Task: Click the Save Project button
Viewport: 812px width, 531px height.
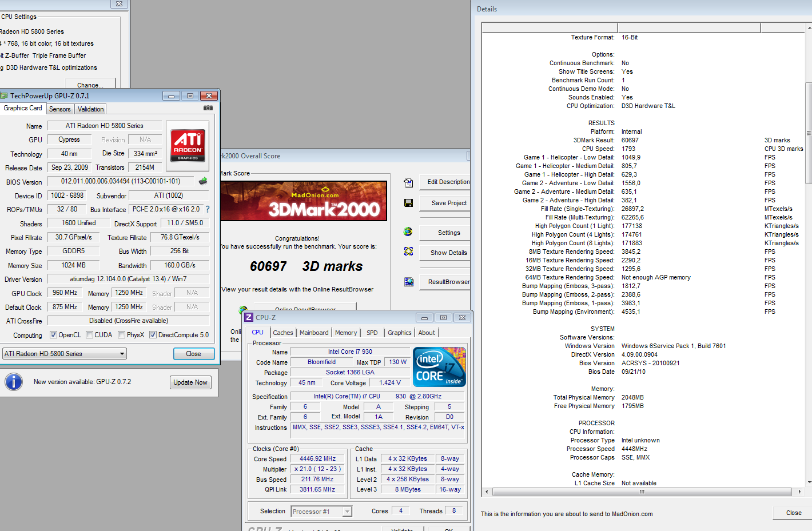Action: 446,203
